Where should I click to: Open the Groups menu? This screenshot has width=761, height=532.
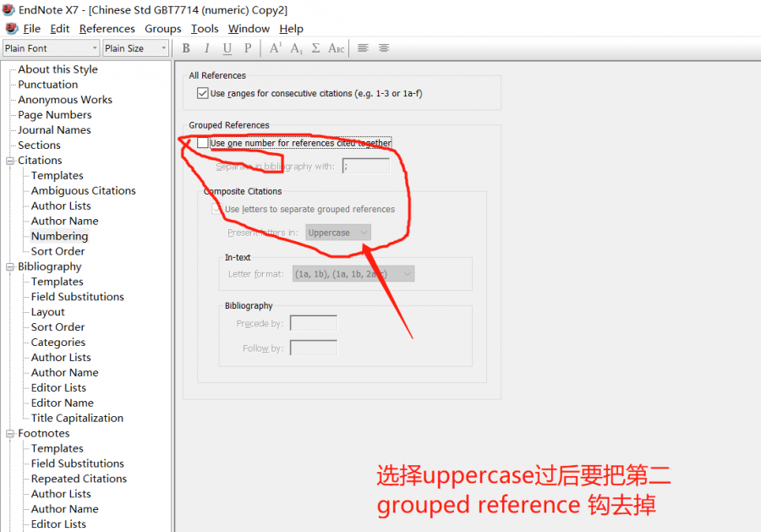point(163,29)
